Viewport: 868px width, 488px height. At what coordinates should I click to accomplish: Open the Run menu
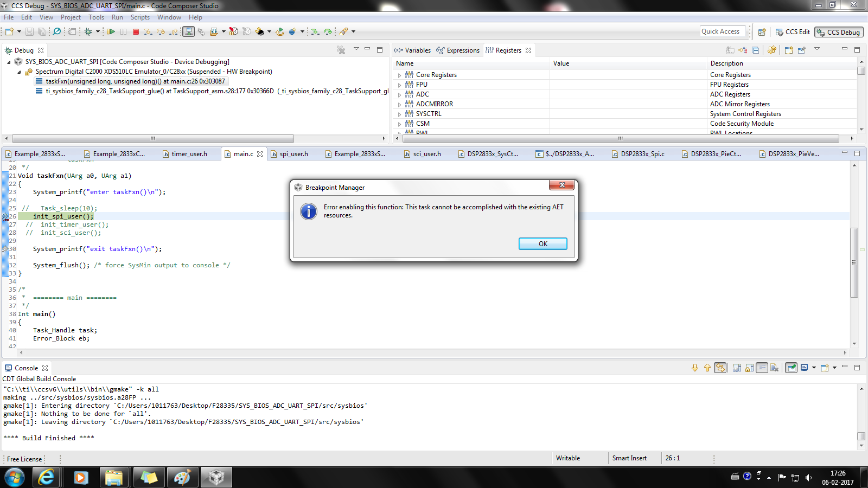click(x=117, y=17)
